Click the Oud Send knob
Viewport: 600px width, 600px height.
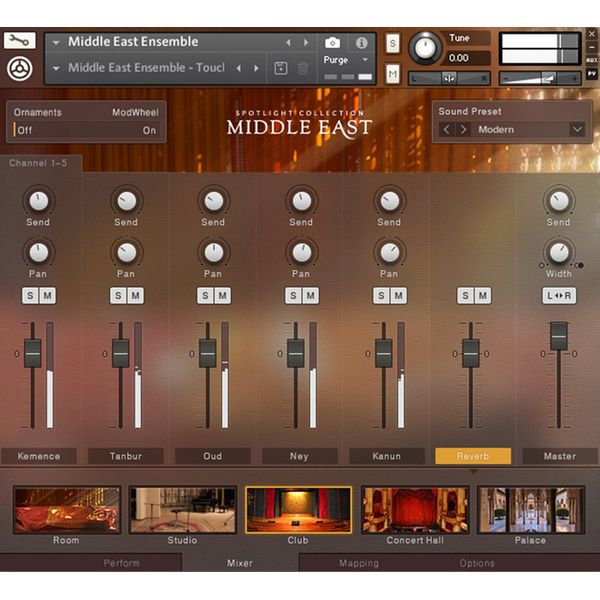coord(214,201)
